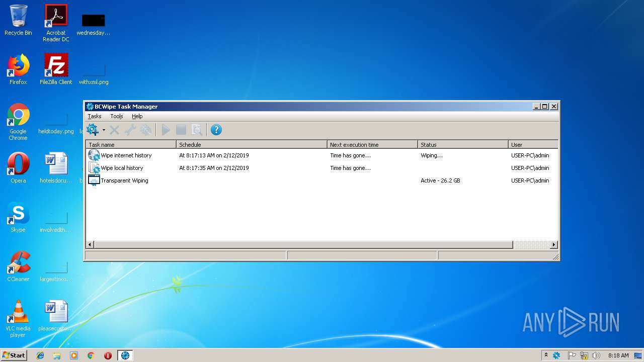Open the Action Center flag tray icon
The width and height of the screenshot is (644, 362).
(572, 355)
